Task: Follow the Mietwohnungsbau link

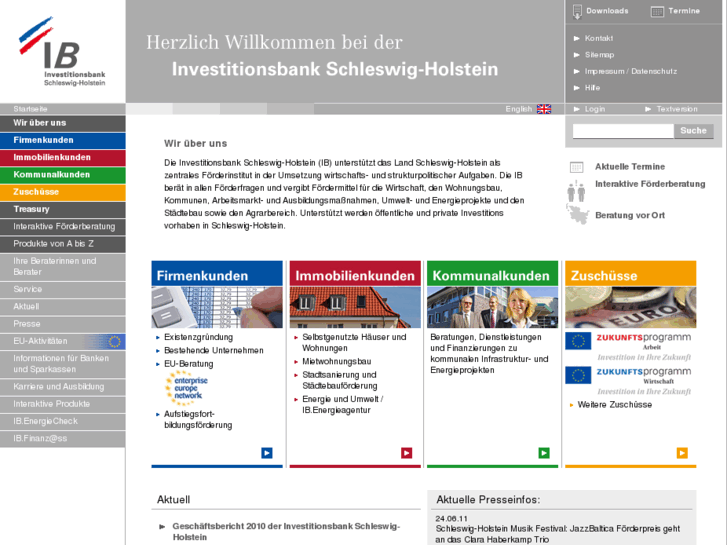Action: pyautogui.click(x=337, y=361)
